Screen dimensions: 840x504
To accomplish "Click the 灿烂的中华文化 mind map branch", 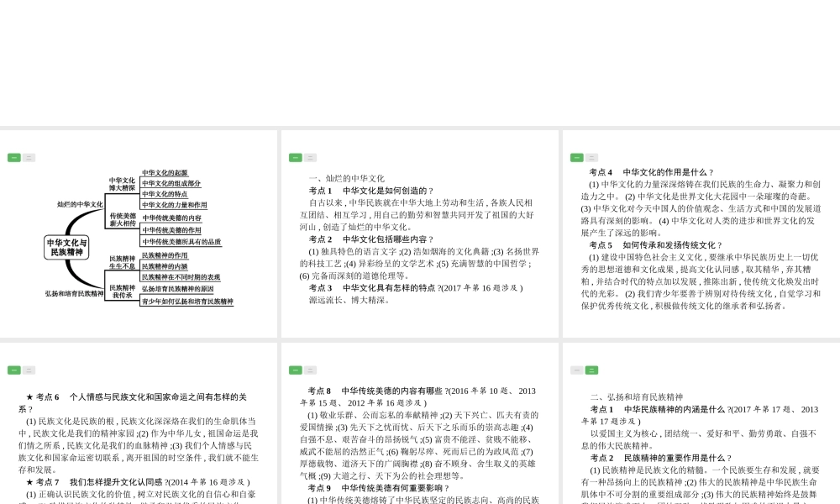I will click(x=80, y=205).
